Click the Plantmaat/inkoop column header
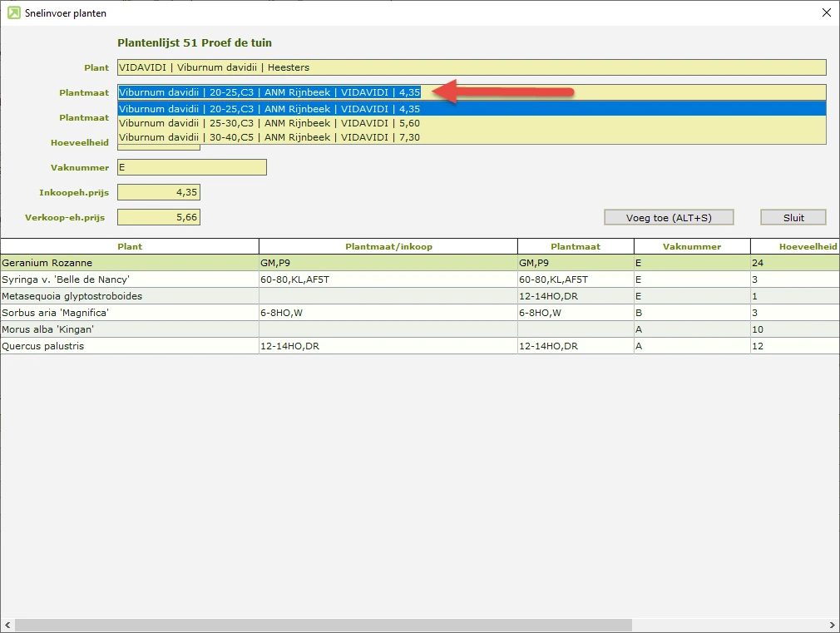Viewport: 840px width, 633px height. (388, 246)
